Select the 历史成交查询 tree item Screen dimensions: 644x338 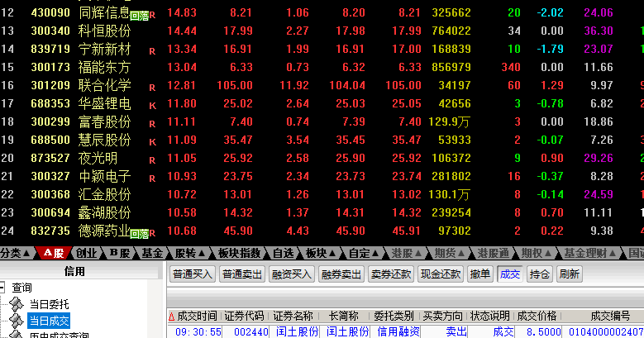(x=59, y=335)
